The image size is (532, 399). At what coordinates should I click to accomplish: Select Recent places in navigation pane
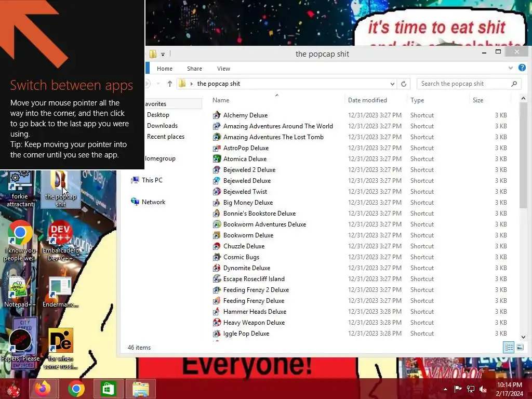pos(166,137)
